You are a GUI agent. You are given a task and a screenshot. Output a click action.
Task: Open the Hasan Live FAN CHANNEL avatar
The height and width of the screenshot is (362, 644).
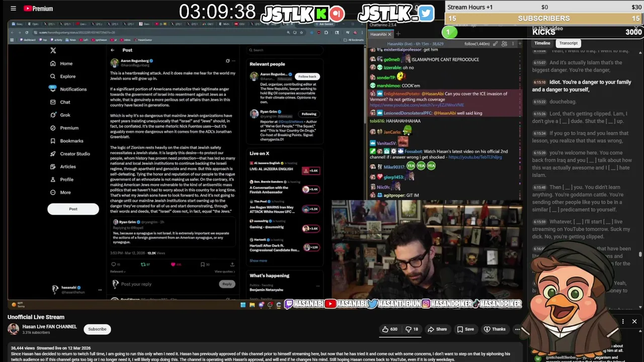[x=13, y=329]
